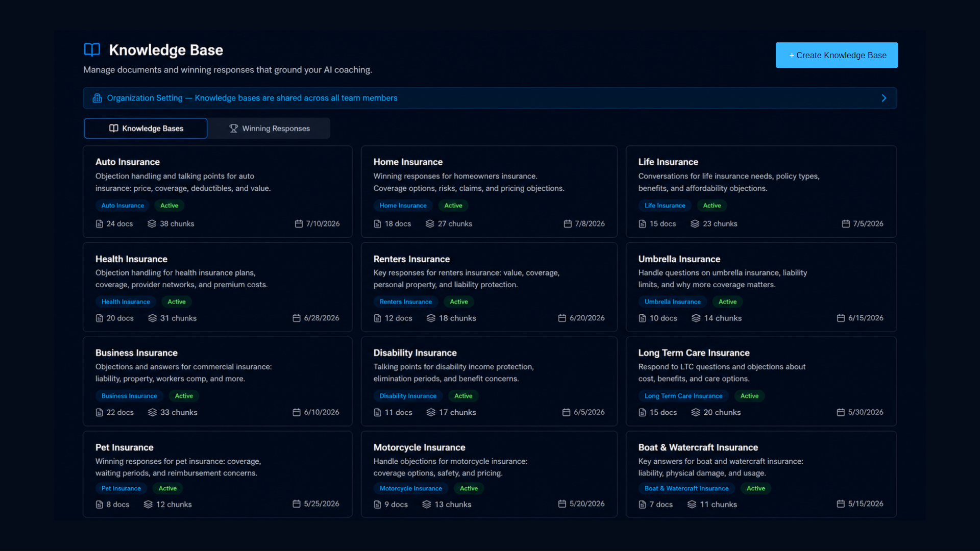Click the docs icon in Auto Insurance card
The height and width of the screenshot is (551, 980).
(100, 224)
